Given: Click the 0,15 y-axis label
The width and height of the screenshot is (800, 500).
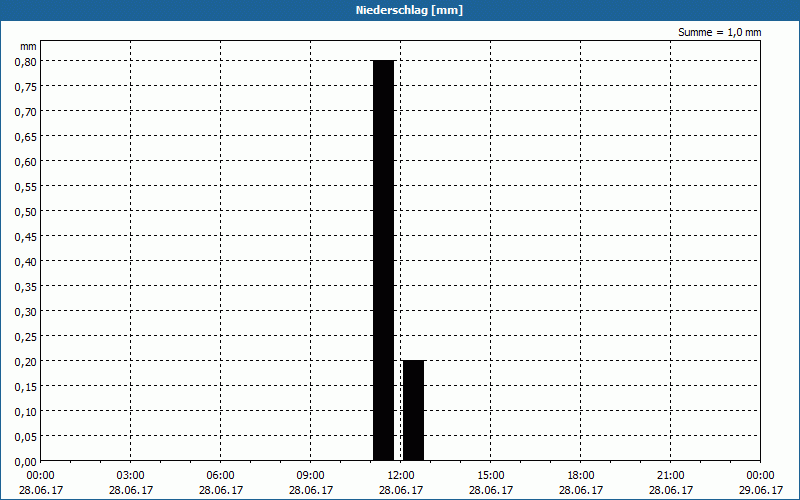Looking at the screenshot, I should tap(26, 387).
